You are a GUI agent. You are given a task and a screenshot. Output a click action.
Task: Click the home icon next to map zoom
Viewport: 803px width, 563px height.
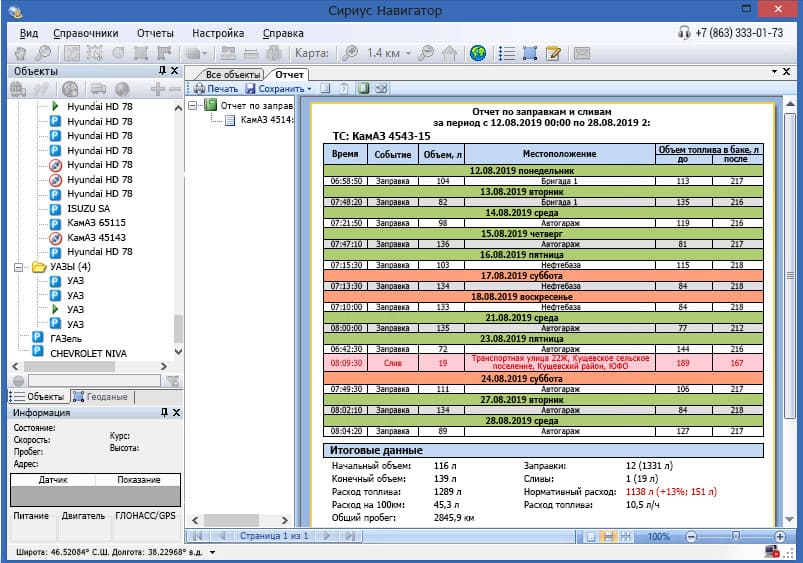(x=450, y=53)
